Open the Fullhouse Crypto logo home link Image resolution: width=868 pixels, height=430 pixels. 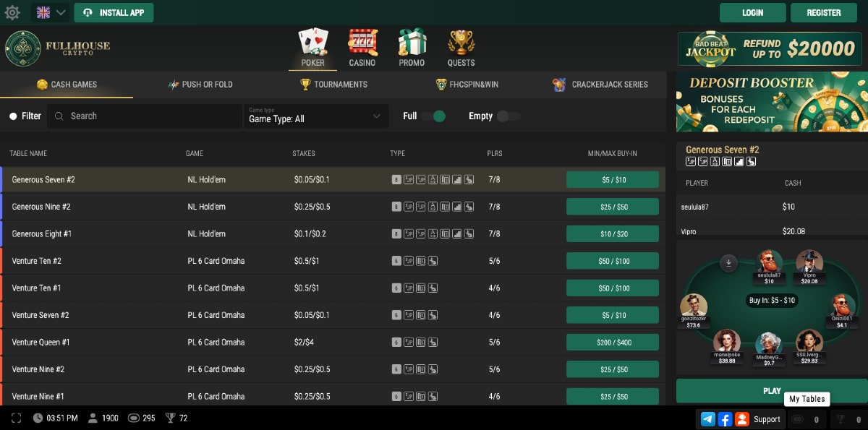coord(58,48)
